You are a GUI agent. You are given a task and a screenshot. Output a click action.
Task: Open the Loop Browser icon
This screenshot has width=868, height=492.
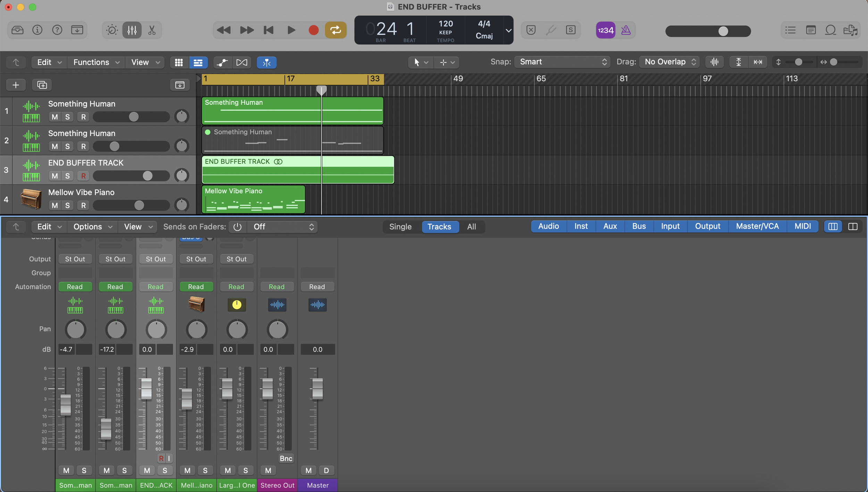coord(830,31)
